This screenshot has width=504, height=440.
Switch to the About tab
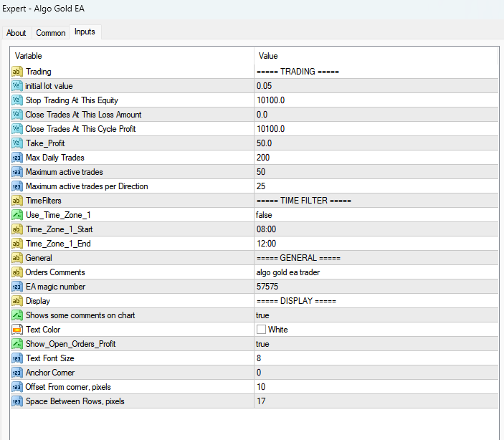click(16, 33)
